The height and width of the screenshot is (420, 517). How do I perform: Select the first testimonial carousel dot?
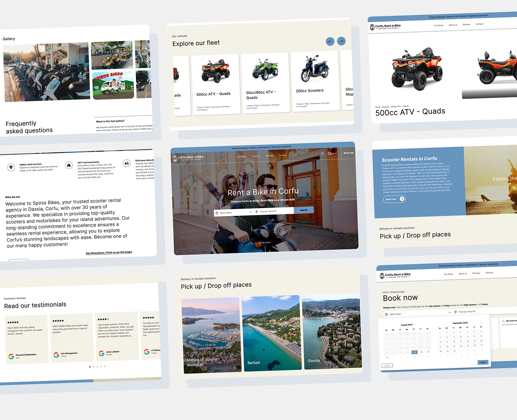pyautogui.click(x=90, y=367)
